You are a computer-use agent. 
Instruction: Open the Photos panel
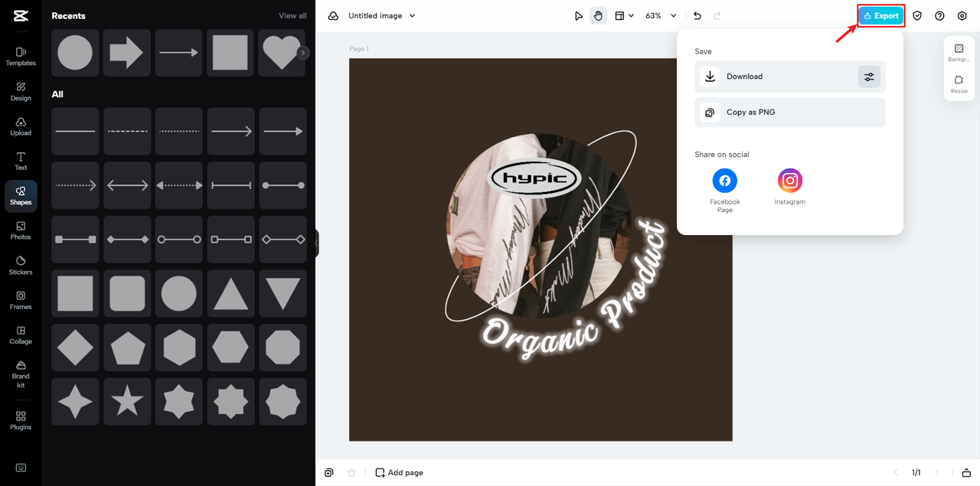tap(21, 231)
